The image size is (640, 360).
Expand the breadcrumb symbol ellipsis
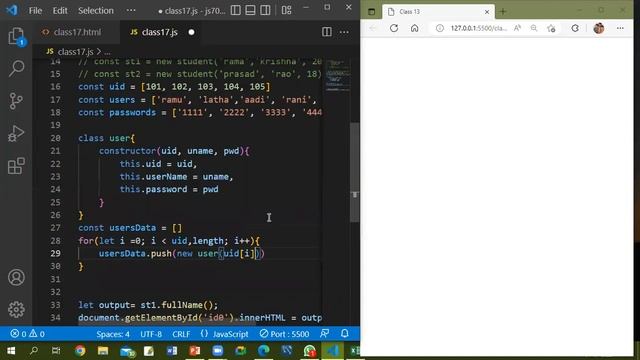(x=107, y=52)
